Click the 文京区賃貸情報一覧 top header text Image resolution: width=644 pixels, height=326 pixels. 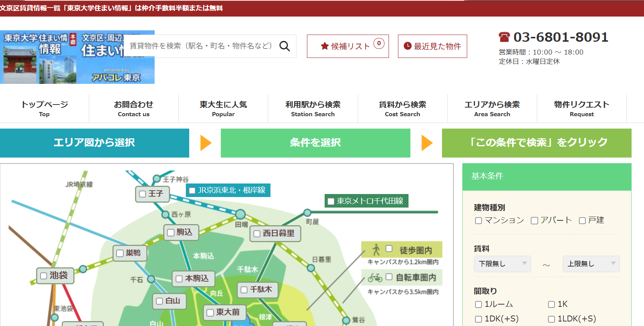111,8
